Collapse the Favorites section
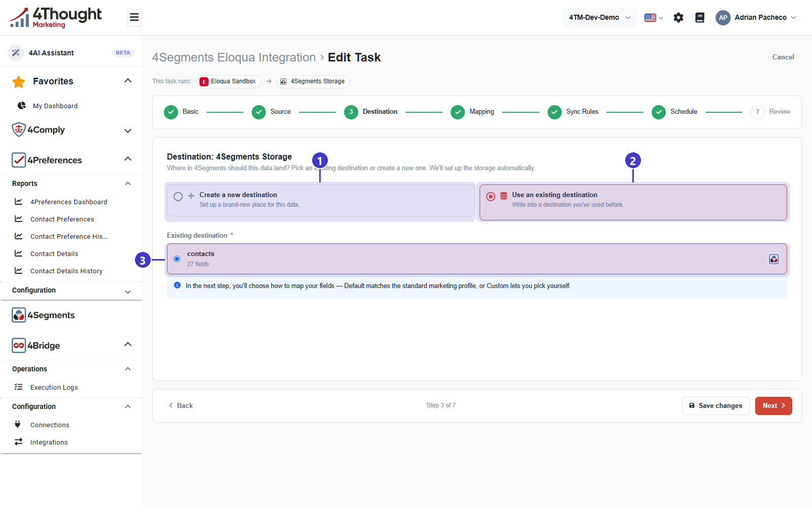The width and height of the screenshot is (812, 508). (128, 81)
